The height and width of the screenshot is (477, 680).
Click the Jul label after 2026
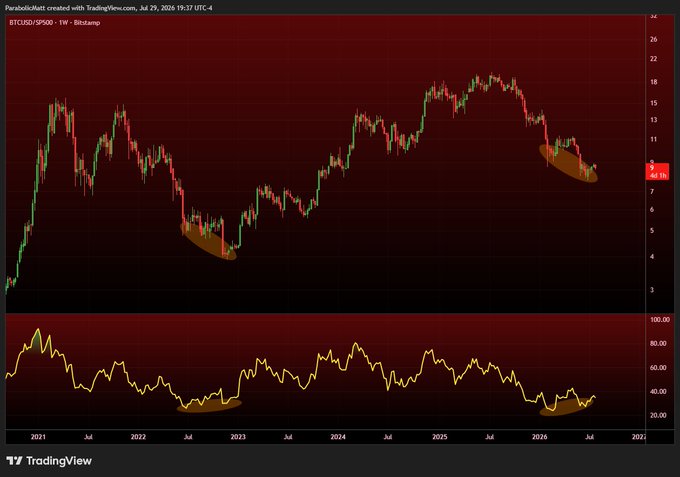pos(589,437)
